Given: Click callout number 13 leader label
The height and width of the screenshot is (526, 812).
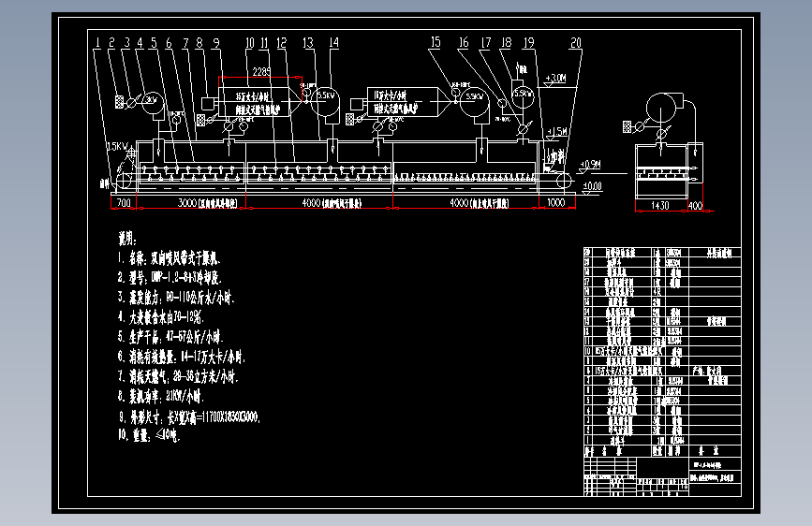Looking at the screenshot, I should (308, 42).
